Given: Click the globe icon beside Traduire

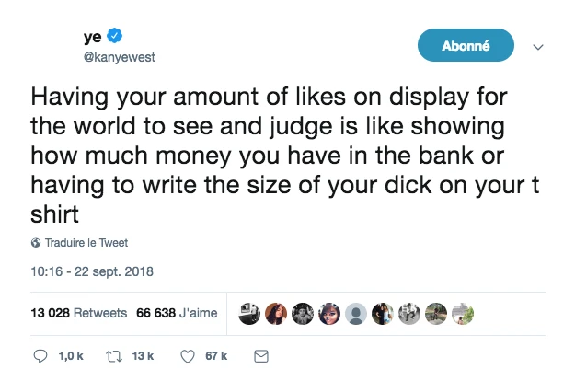Looking at the screenshot, I should tap(36, 243).
